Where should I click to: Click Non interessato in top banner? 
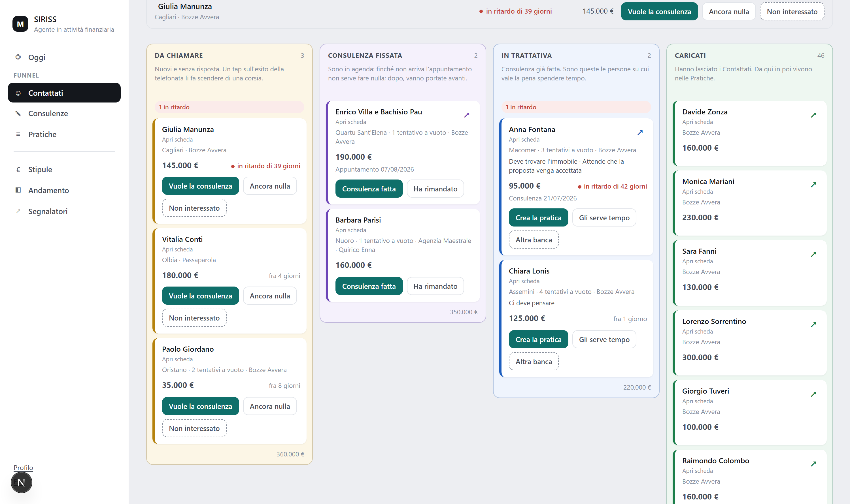(792, 12)
